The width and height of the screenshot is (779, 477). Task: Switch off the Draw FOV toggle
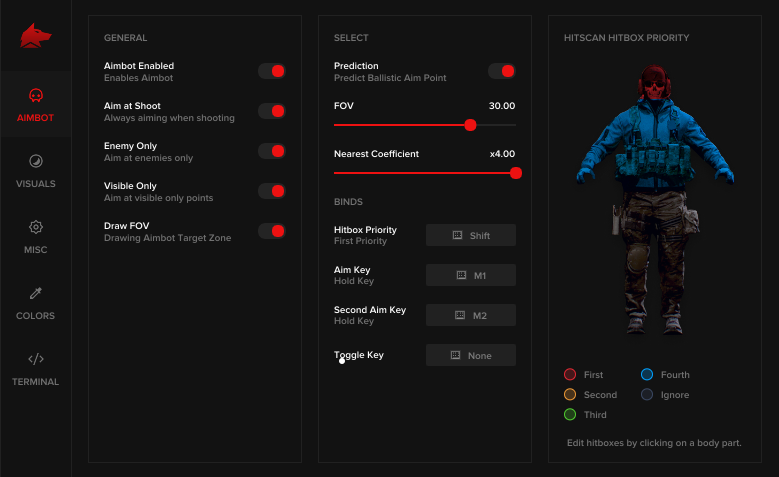point(272,231)
